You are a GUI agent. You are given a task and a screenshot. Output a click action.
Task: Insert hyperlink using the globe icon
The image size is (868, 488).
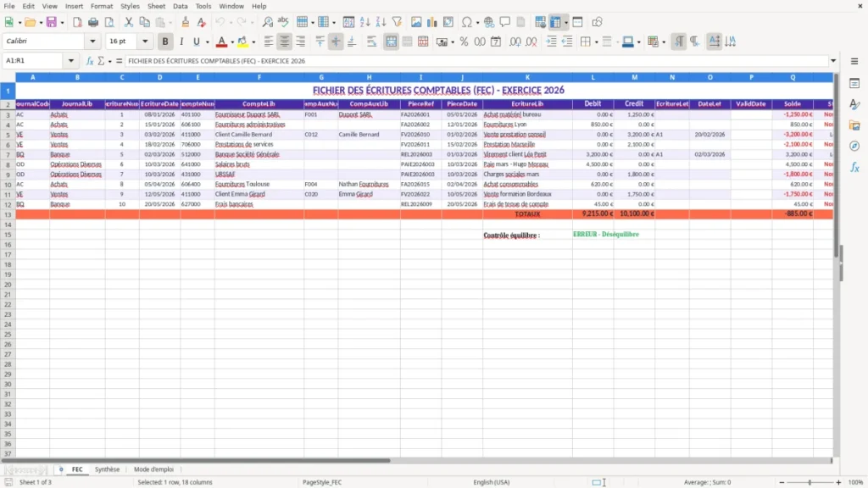pyautogui.click(x=489, y=22)
